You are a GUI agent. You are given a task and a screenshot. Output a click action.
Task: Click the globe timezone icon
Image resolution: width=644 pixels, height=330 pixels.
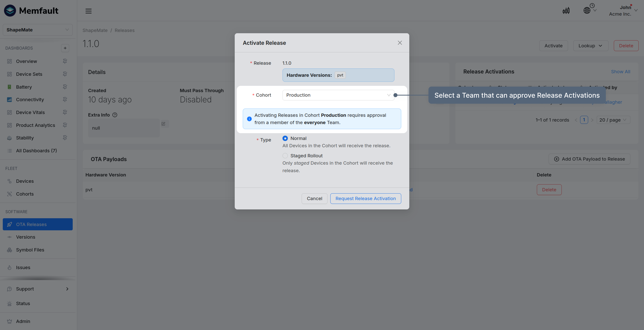coord(587,10)
